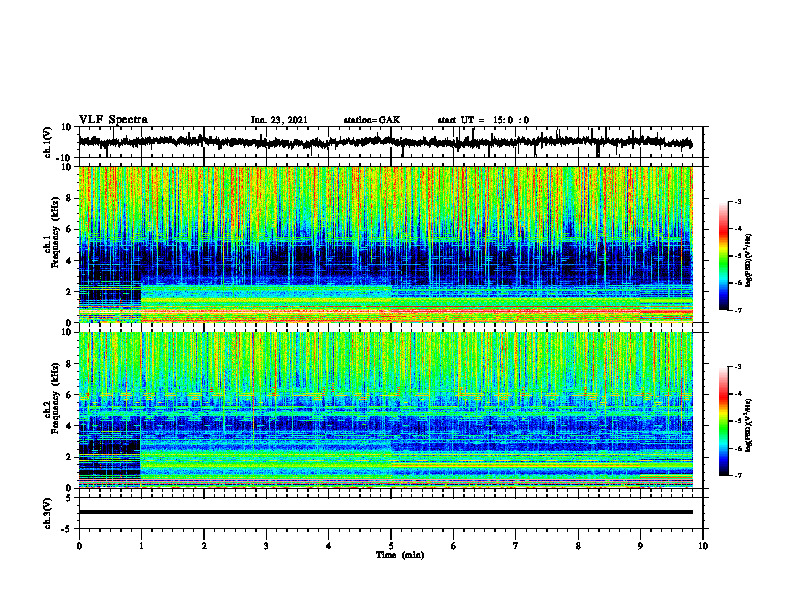Click the "Time (min)" axis title
The height and width of the screenshot is (612, 792).
click(400, 555)
